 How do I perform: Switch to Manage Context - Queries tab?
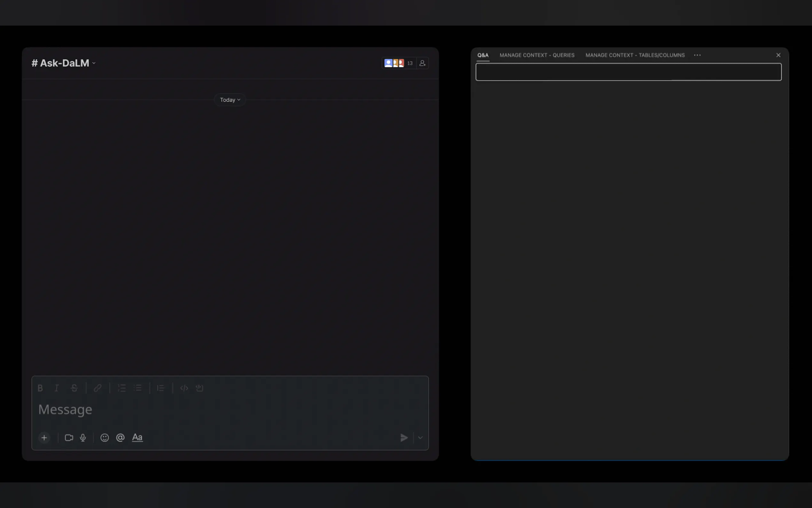(537, 55)
